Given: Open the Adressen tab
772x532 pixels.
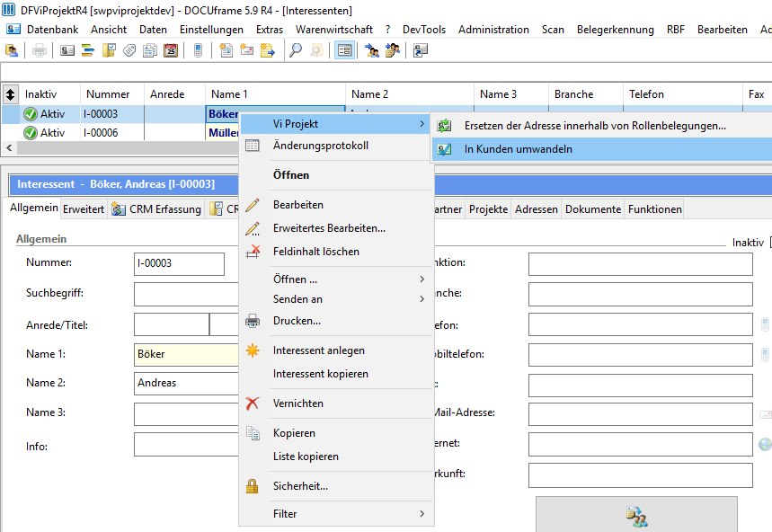Looking at the screenshot, I should coord(537,209).
